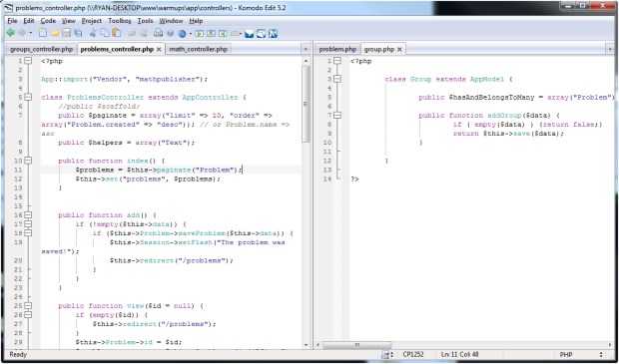The height and width of the screenshot is (364, 619).
Task: Collapse the view() function fold marker
Action: click(x=28, y=305)
